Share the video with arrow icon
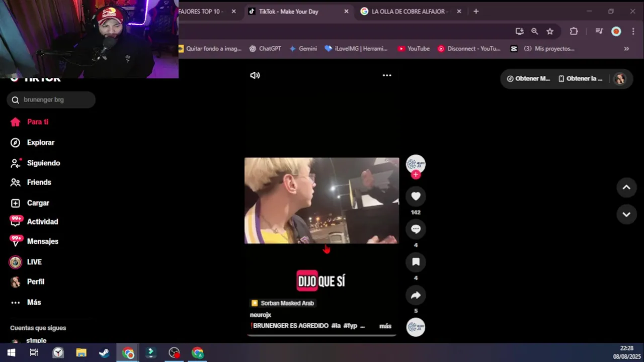The height and width of the screenshot is (362, 644). point(416,295)
